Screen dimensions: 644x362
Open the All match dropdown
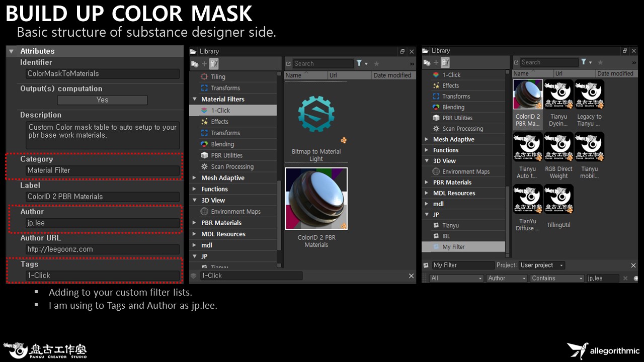click(456, 278)
